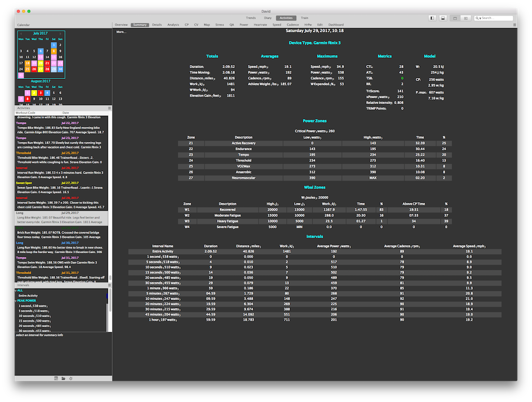Open chart bar menu at far right
The image size is (532, 402).
[514, 24]
